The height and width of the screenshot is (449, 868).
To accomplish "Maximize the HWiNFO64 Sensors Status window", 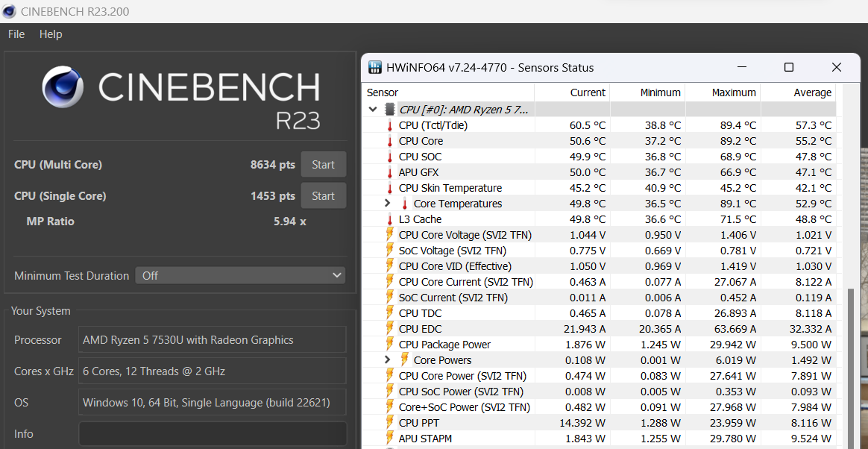I will (789, 68).
